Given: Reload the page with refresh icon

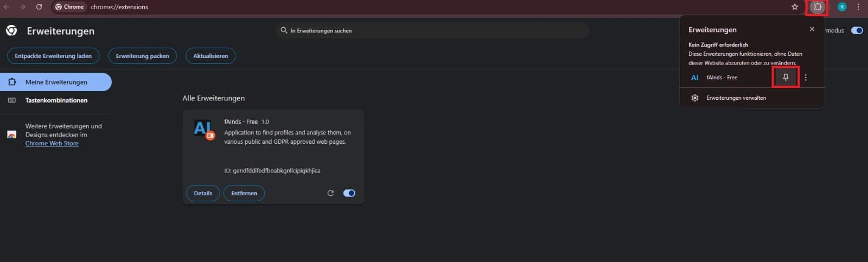Looking at the screenshot, I should pyautogui.click(x=39, y=7).
